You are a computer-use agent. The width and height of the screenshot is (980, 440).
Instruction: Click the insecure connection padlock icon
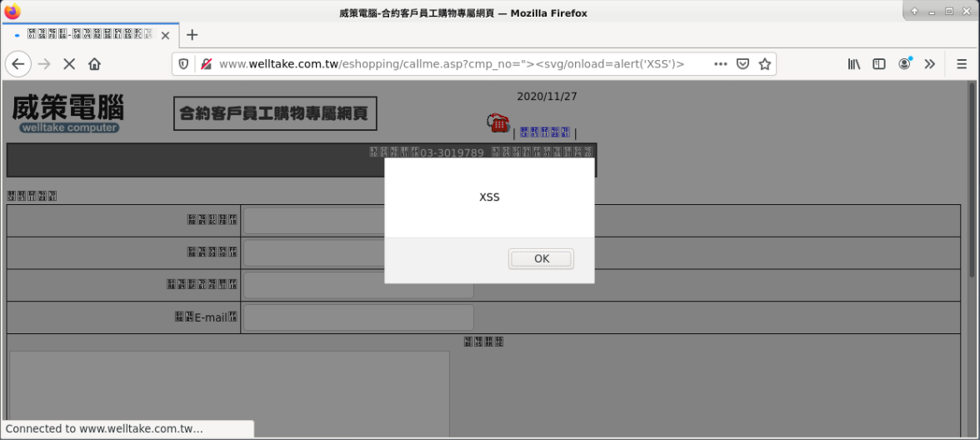point(206,63)
